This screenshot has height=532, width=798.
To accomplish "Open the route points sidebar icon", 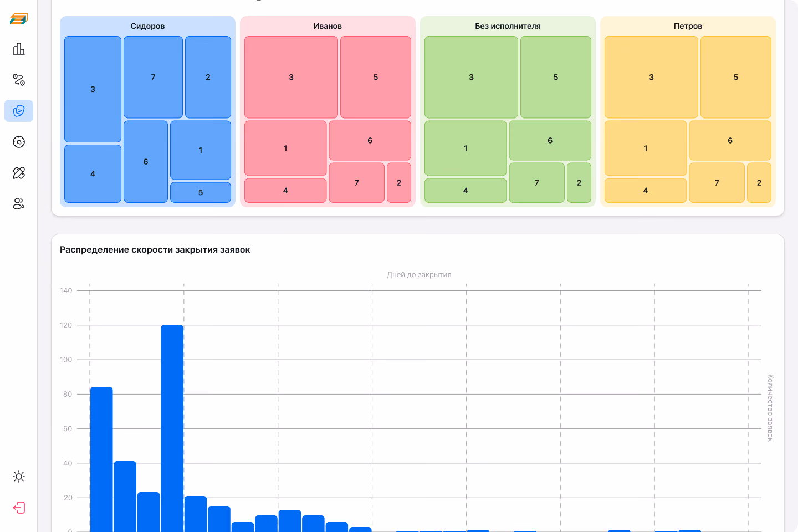I will [19, 80].
